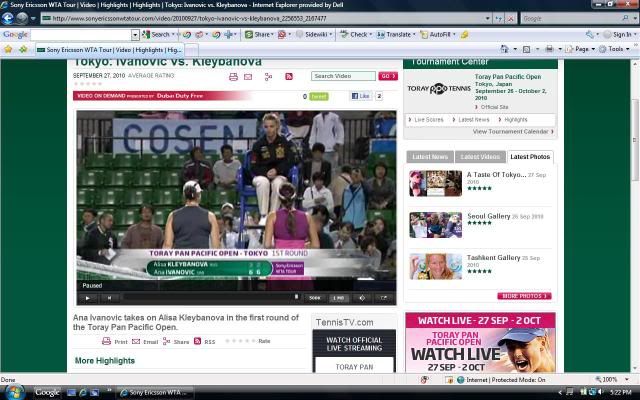Switch to the Latest Videos tab
This screenshot has height=400, width=640.
pos(480,157)
